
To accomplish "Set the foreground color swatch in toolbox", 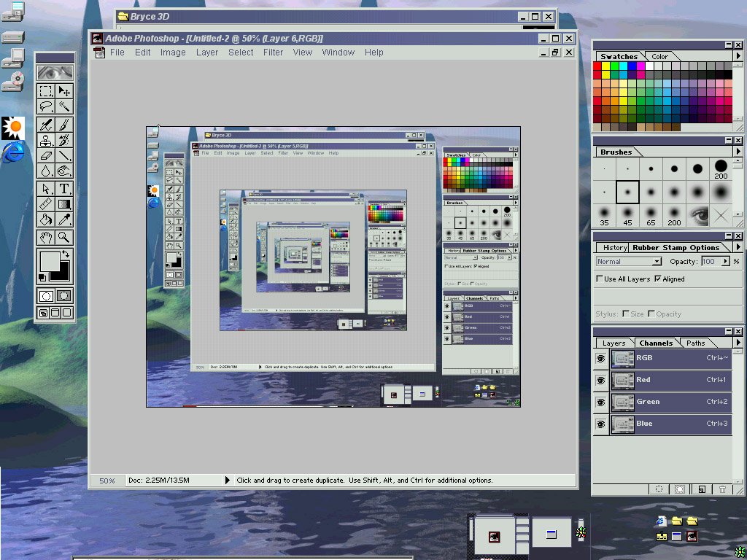I will 50,262.
